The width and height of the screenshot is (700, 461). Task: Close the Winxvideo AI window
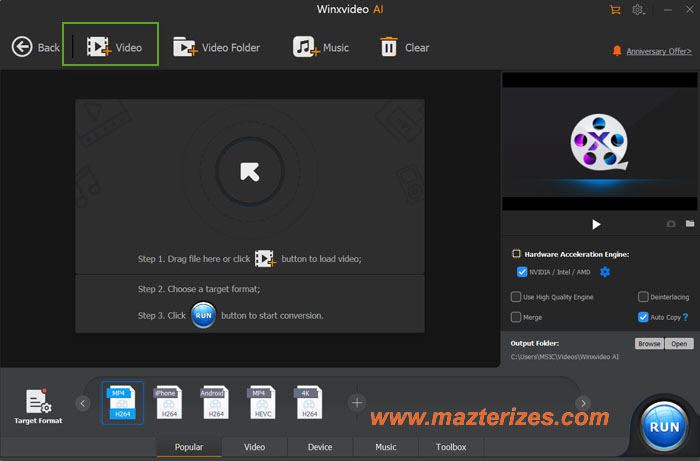click(x=690, y=9)
